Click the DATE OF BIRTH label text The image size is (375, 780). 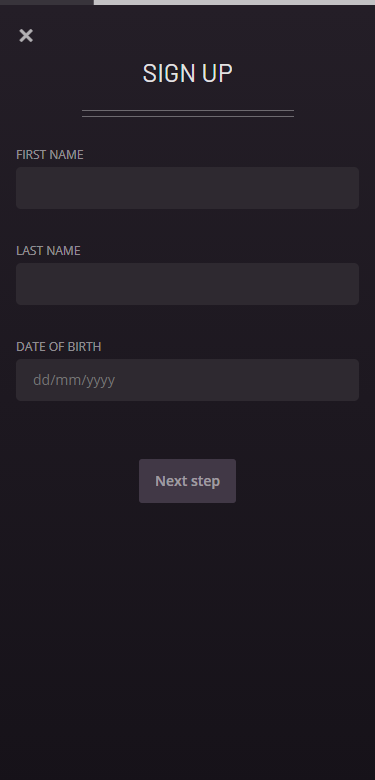coord(59,347)
